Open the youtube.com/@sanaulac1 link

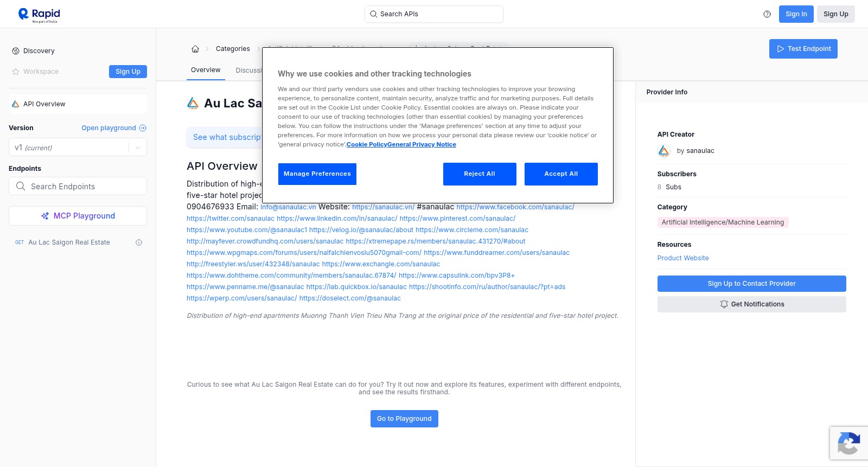click(247, 230)
